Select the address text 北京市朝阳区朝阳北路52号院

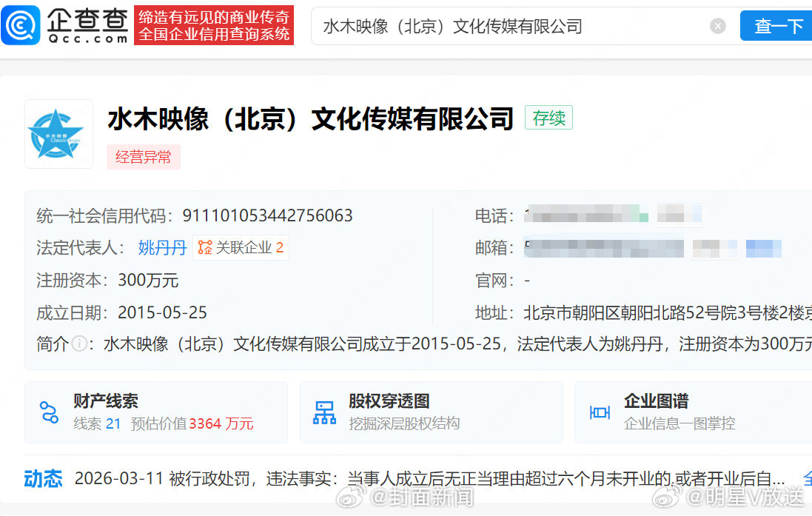click(x=630, y=312)
